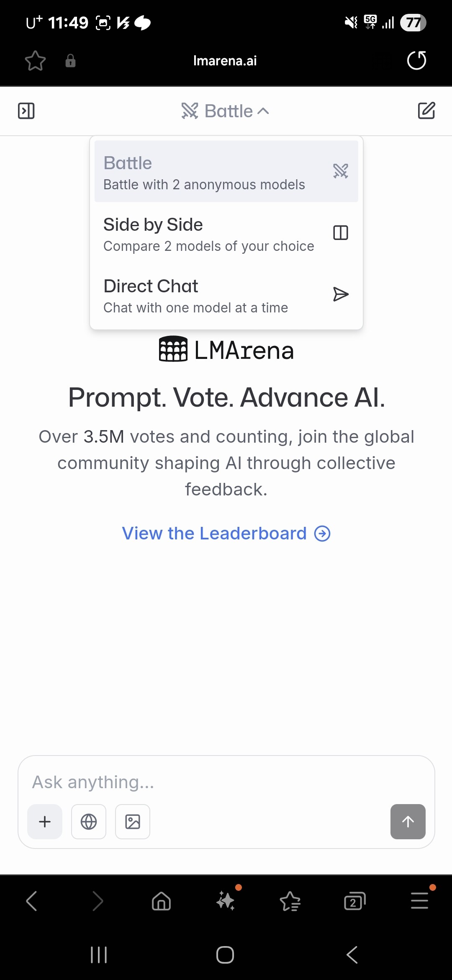The image size is (452, 980).
Task: Select Battle with 2 anonymous models
Action: pos(226,171)
